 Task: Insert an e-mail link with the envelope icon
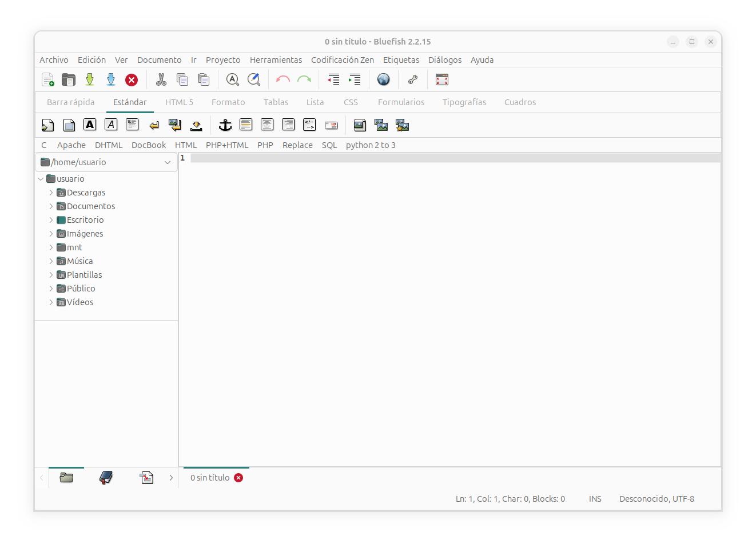tap(331, 126)
